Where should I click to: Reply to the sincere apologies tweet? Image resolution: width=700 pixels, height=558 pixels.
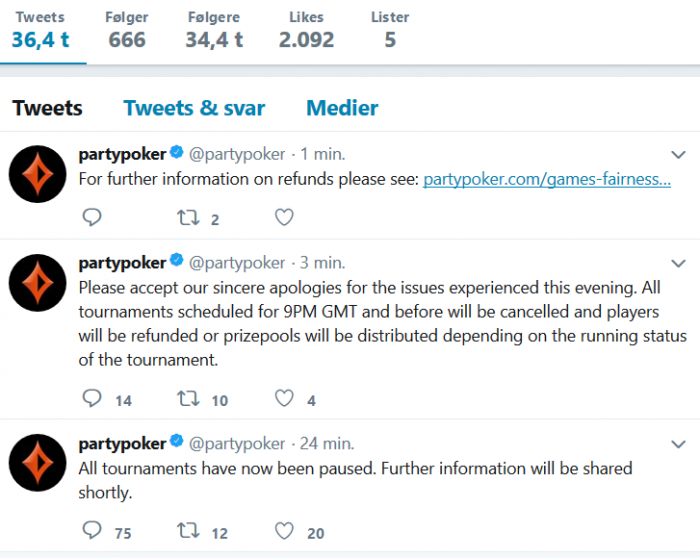(92, 398)
